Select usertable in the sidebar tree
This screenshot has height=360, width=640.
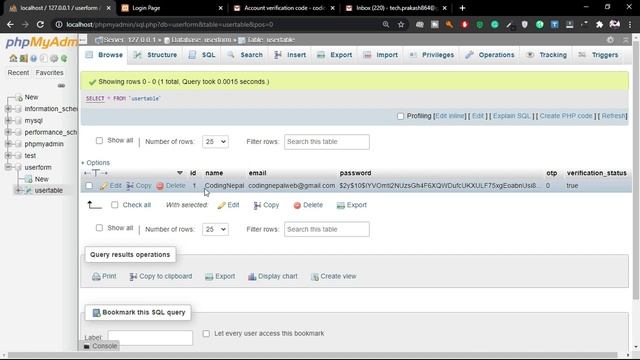49,191
